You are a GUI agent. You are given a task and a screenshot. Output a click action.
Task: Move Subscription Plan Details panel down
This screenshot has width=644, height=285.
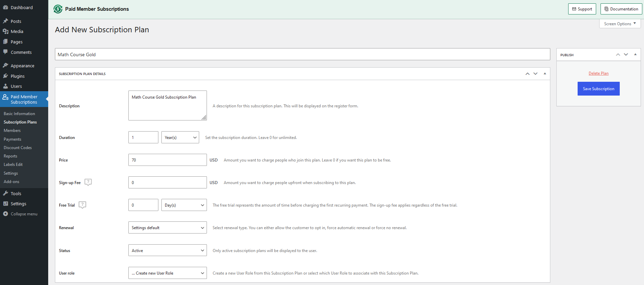pos(535,74)
